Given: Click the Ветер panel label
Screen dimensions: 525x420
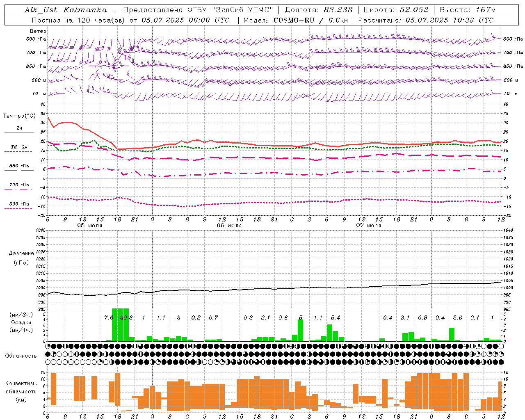Looking at the screenshot, I should click(38, 31).
